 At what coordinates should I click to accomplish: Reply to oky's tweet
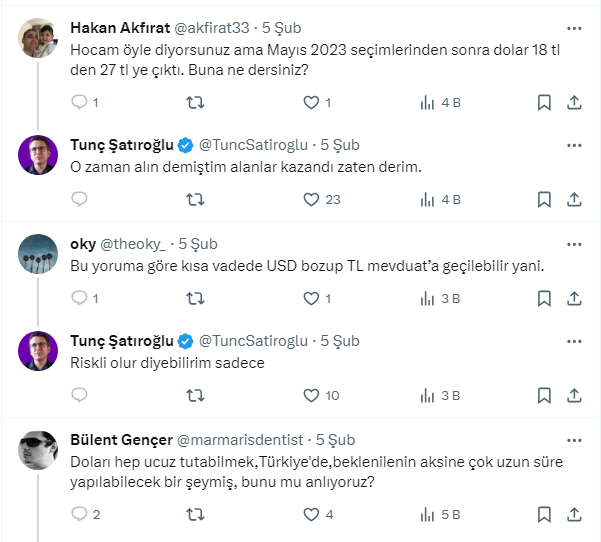pyautogui.click(x=80, y=297)
